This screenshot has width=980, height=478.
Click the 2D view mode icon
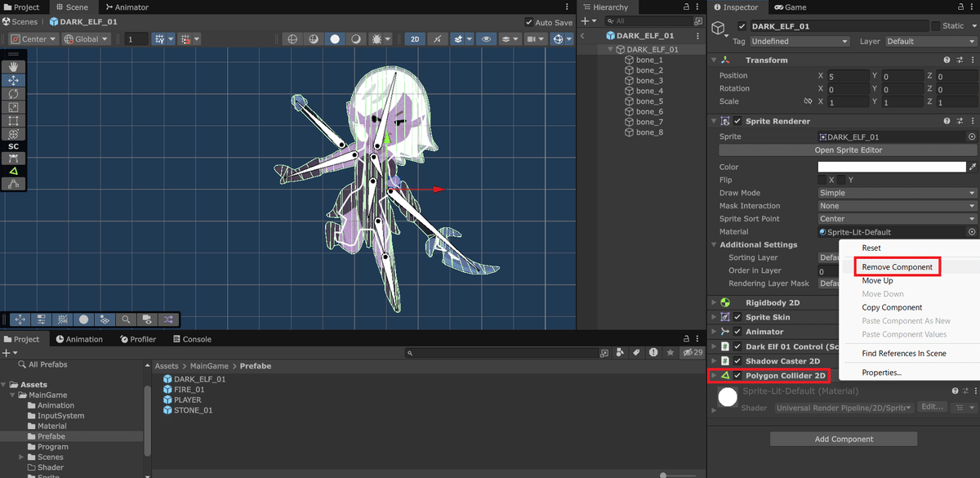[x=416, y=38]
